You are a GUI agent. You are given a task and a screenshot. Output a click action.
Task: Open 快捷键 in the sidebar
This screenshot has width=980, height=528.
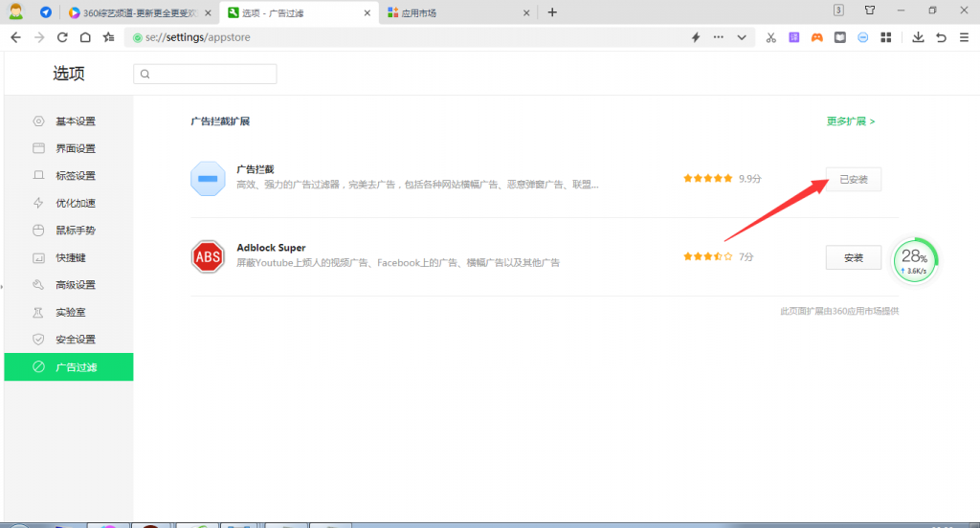coord(69,257)
